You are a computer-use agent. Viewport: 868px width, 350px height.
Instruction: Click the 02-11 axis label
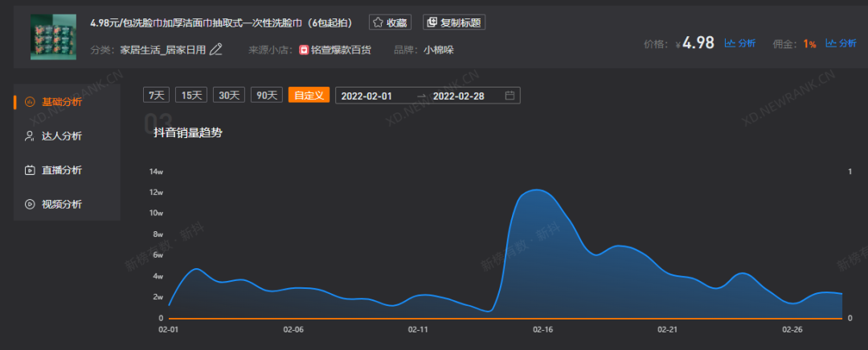pyautogui.click(x=418, y=330)
